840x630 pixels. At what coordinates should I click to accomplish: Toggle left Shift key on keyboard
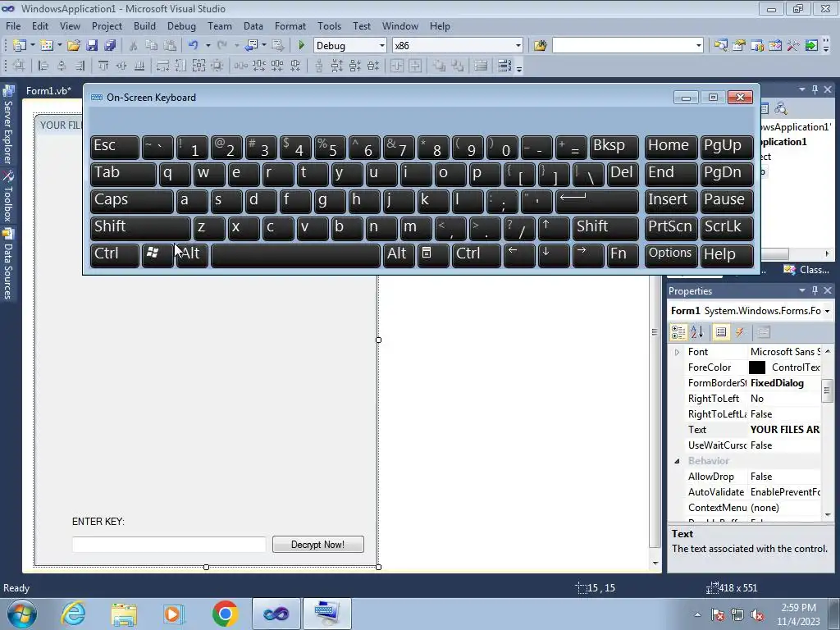[x=140, y=227]
